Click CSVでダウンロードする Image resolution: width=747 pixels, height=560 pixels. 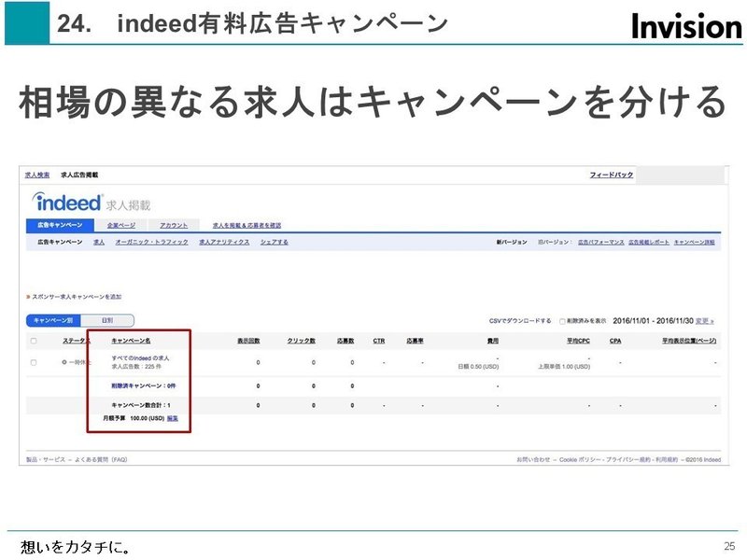[x=520, y=321]
